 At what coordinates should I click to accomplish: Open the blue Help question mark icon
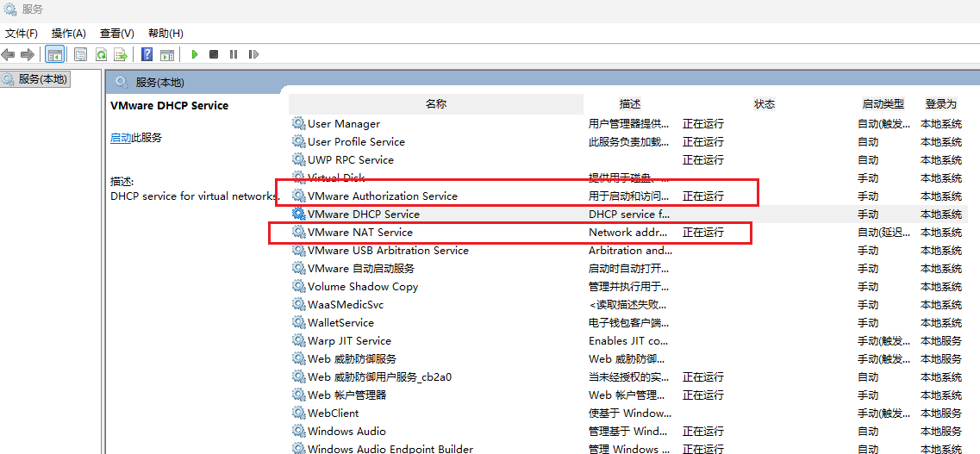tap(147, 54)
